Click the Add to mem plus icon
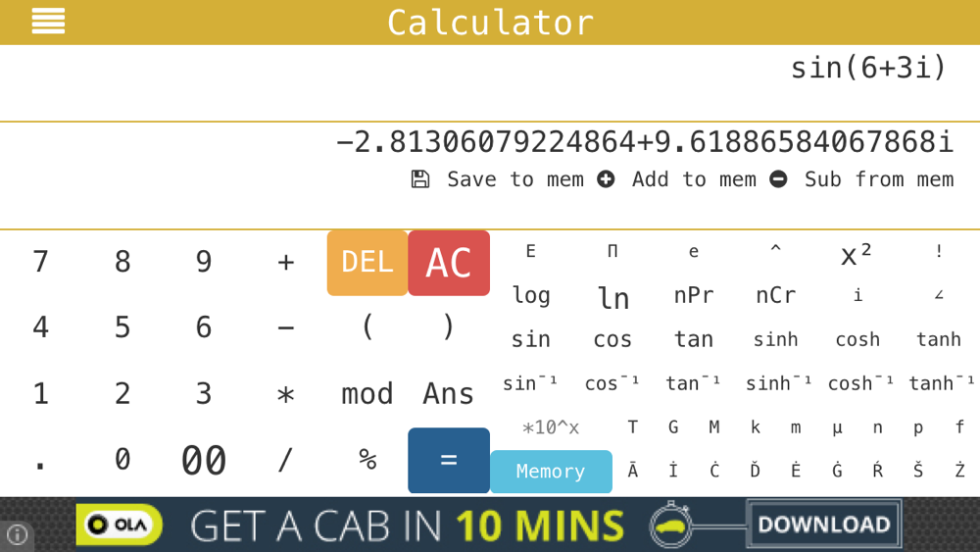The image size is (980, 552). 606,179
